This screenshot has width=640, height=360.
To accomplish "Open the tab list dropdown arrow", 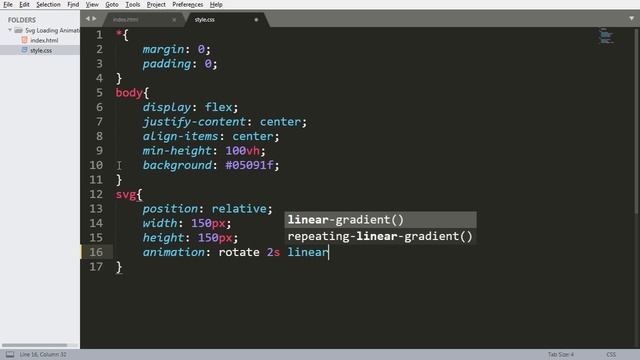I will pos(631,18).
